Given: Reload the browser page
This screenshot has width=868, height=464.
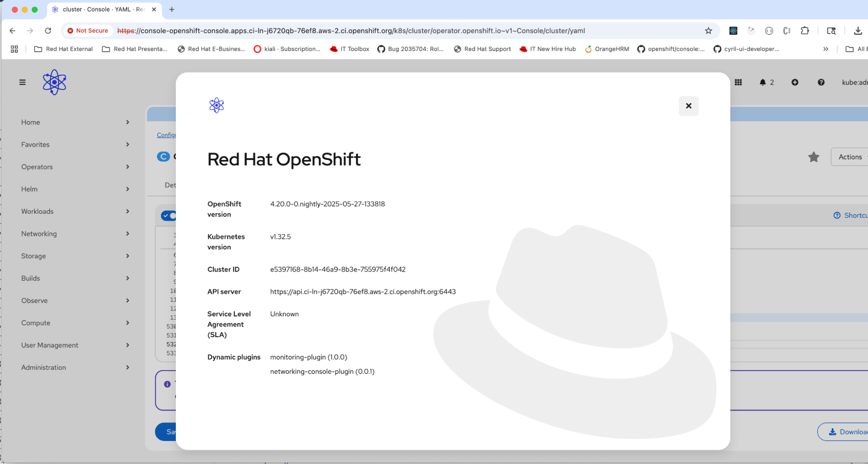Looking at the screenshot, I should tap(48, 30).
